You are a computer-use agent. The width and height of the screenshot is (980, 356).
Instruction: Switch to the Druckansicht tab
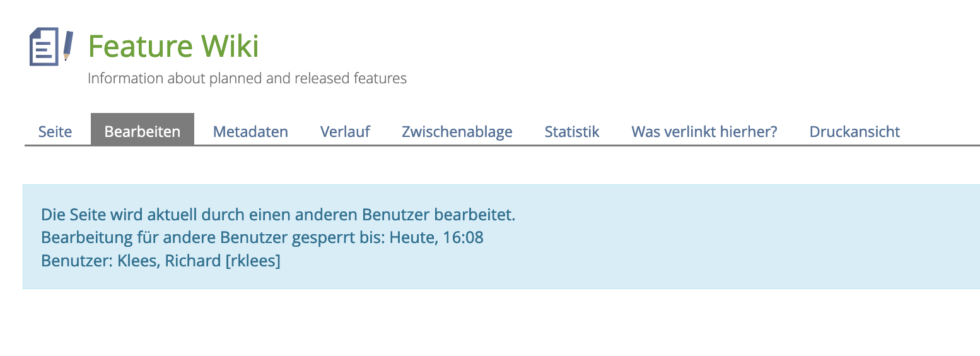pyautogui.click(x=855, y=131)
